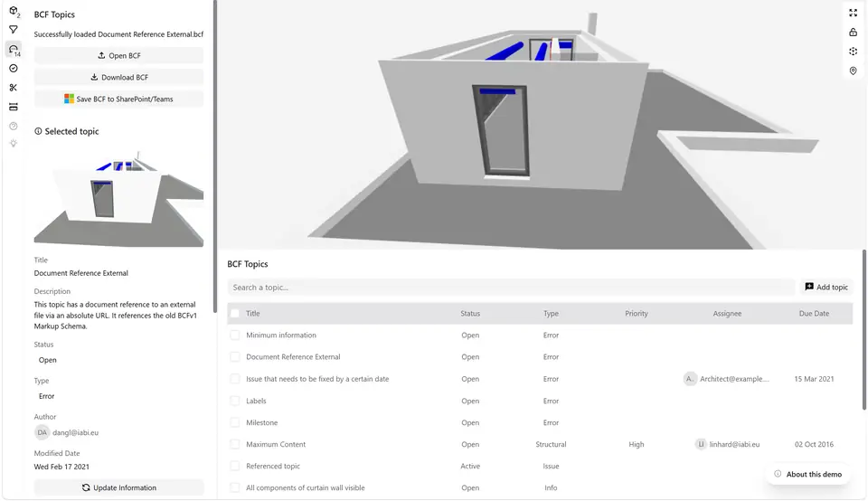Click the topic description text
The width and height of the screenshot is (868, 501).
[x=115, y=315]
